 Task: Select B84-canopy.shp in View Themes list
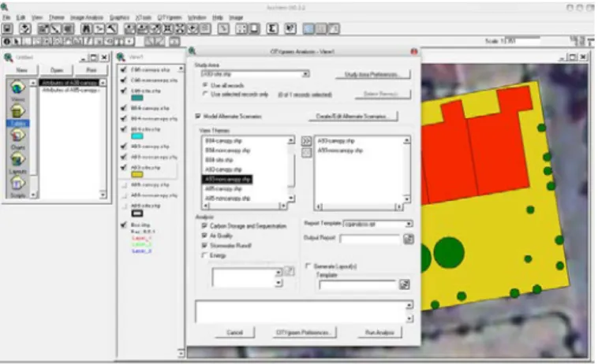click(224, 141)
